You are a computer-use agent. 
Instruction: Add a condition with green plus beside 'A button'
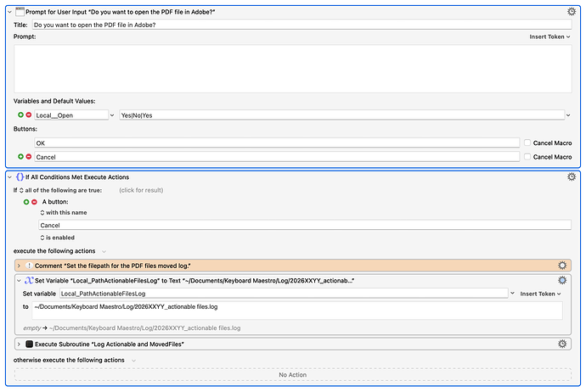point(26,202)
